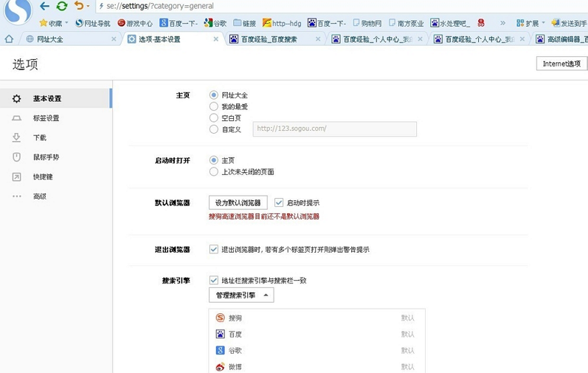Click the 发送到手 send-to-phone button
The height and width of the screenshot is (373, 588).
(x=570, y=23)
